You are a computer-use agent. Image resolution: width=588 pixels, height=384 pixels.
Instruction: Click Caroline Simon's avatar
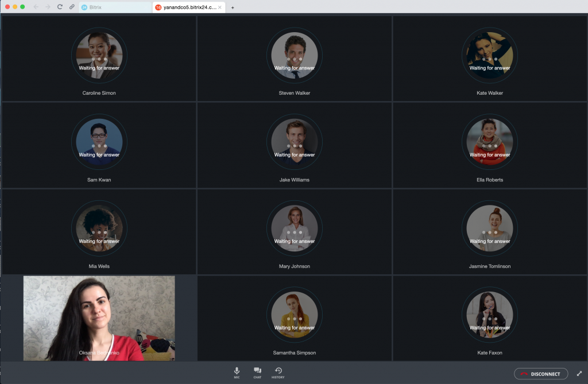(x=99, y=56)
